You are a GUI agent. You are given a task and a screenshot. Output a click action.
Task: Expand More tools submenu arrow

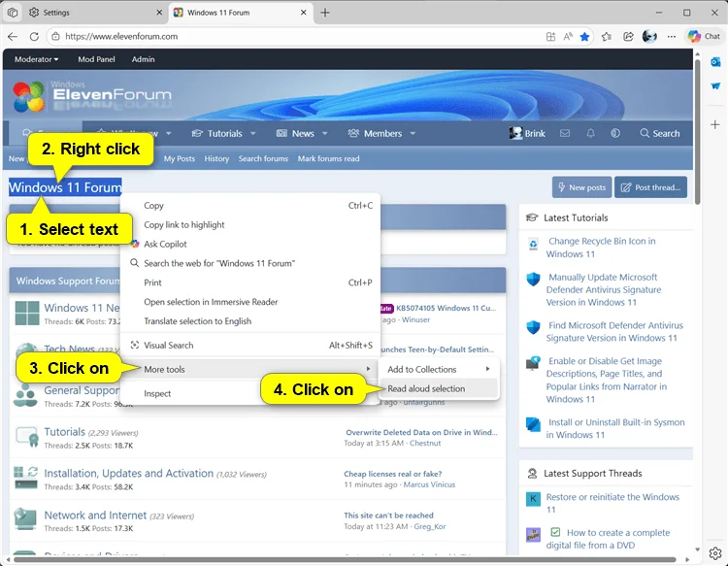[x=368, y=369]
